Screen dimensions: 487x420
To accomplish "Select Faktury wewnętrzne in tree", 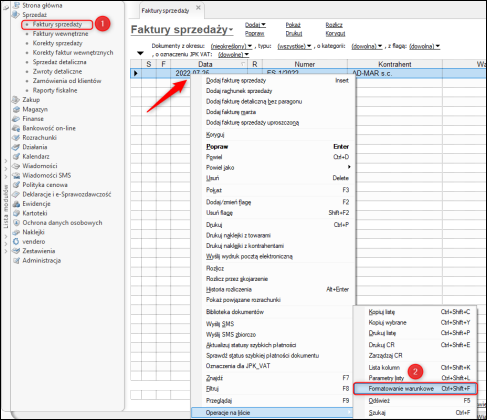I will (60, 34).
